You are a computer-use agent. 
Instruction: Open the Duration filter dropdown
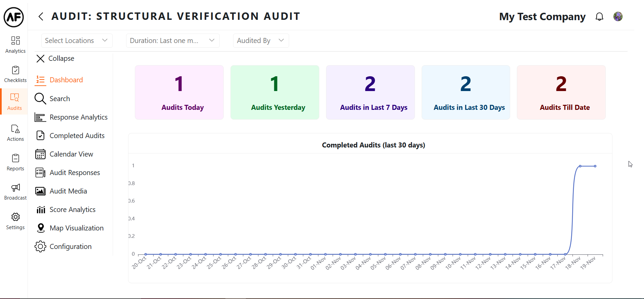click(172, 41)
